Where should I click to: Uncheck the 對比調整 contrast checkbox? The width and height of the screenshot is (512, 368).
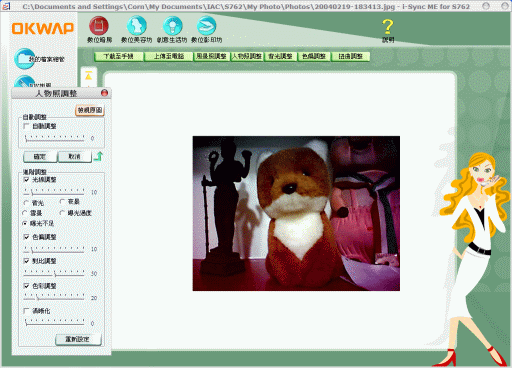coord(26,261)
